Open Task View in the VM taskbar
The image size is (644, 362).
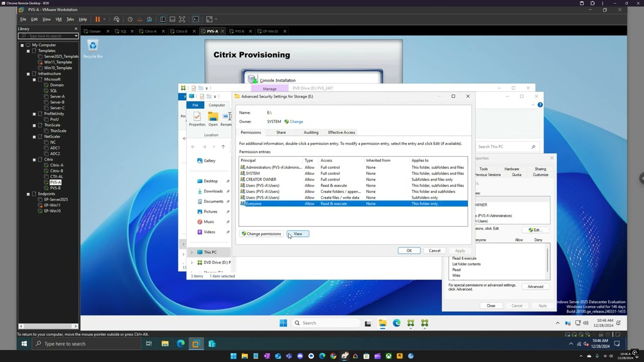368,323
